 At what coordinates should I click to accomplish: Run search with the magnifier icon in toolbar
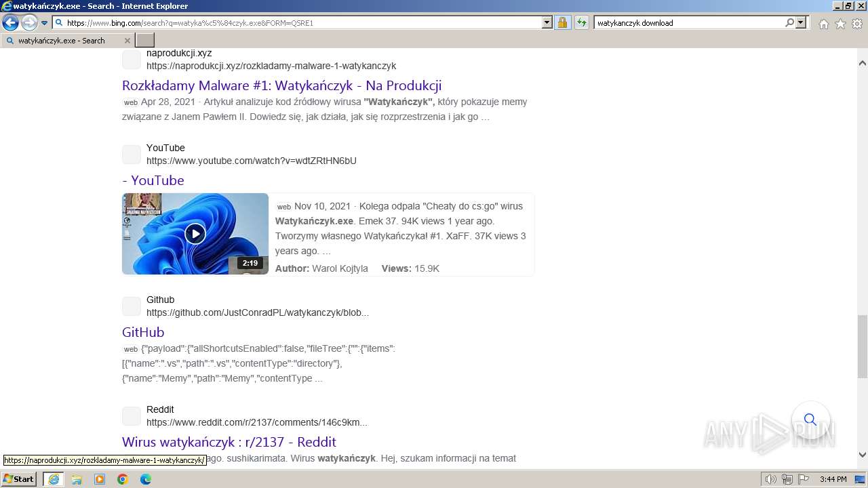(x=789, y=22)
